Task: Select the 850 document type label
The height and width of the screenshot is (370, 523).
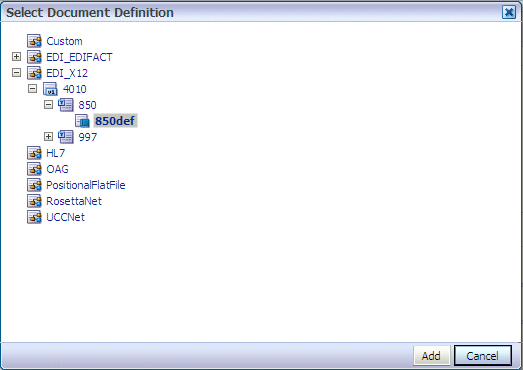Action: click(x=87, y=105)
